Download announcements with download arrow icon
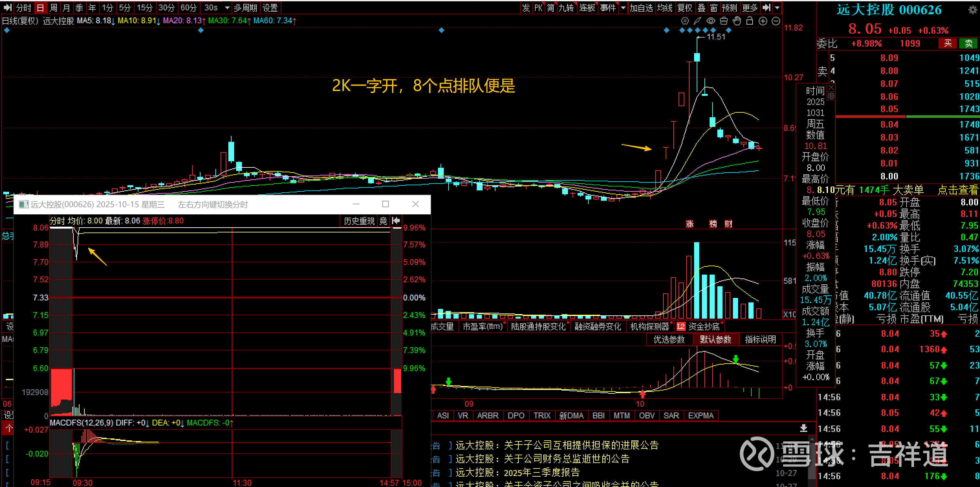This screenshot has width=980, height=487. coord(803,428)
